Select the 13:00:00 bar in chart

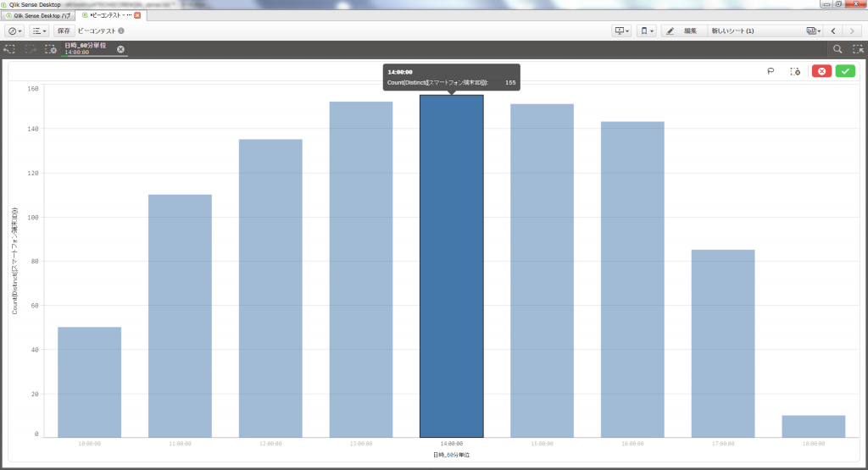coord(361,269)
